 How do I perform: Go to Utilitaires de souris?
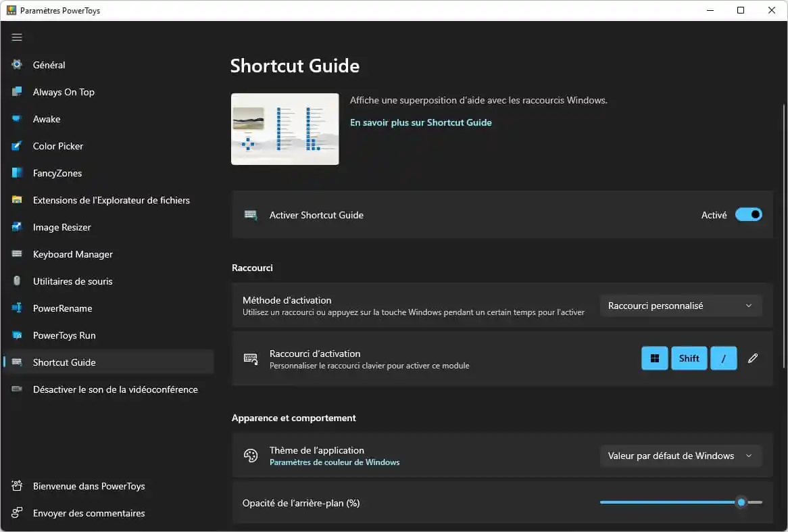109,281
